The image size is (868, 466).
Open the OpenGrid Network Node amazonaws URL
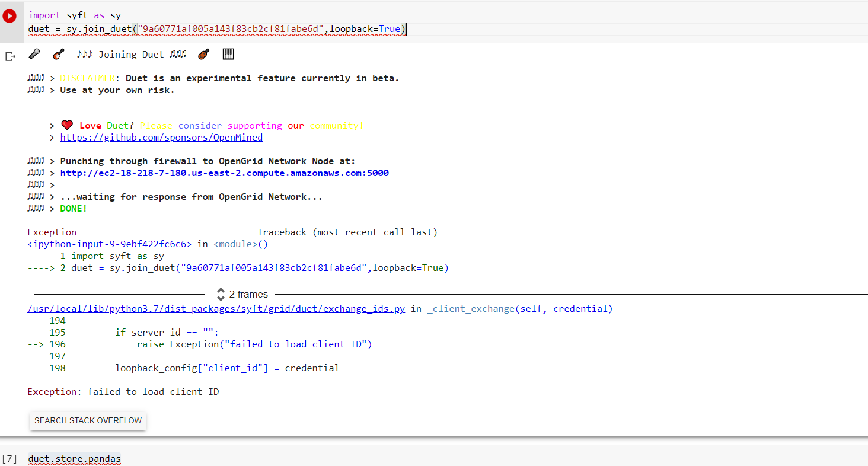(x=224, y=173)
